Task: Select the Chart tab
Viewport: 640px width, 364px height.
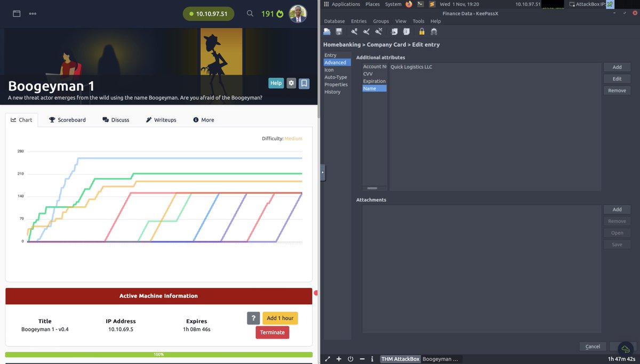Action: click(x=21, y=120)
